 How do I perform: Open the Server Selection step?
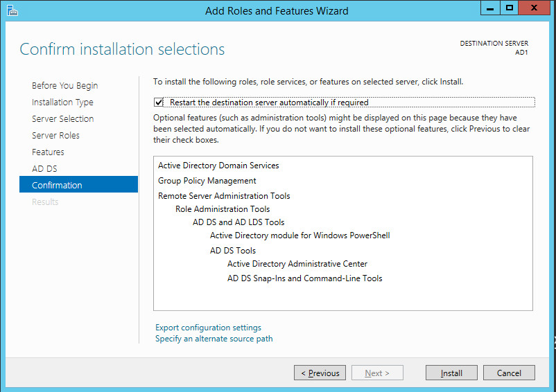(63, 118)
